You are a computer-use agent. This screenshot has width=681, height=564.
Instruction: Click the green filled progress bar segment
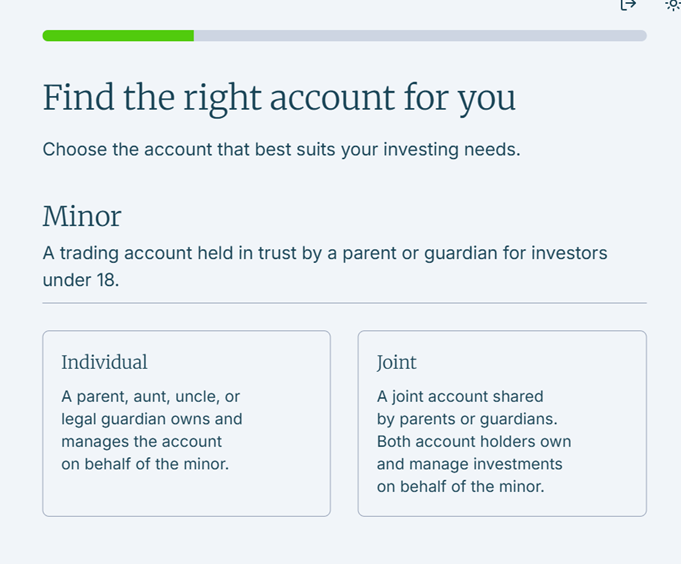coord(118,36)
